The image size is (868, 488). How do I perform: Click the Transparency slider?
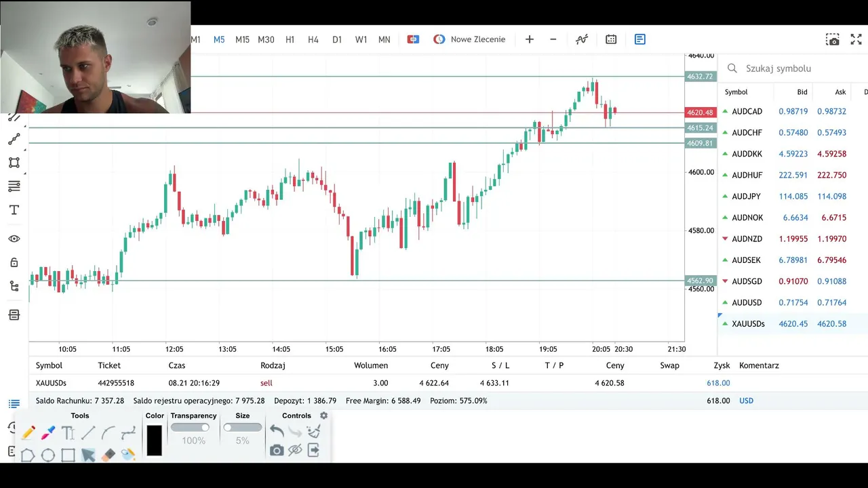190,428
